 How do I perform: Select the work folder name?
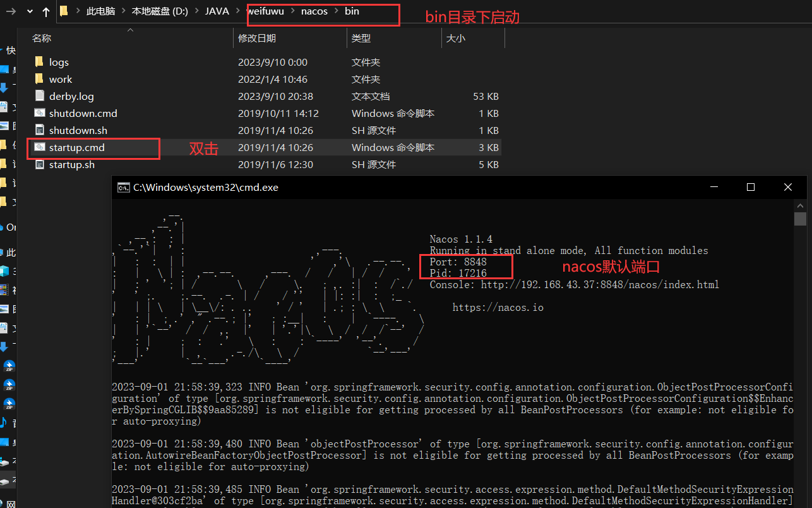61,79
